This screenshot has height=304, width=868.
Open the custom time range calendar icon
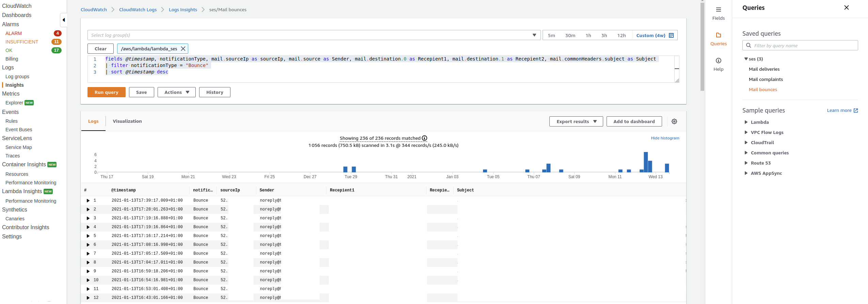point(671,35)
